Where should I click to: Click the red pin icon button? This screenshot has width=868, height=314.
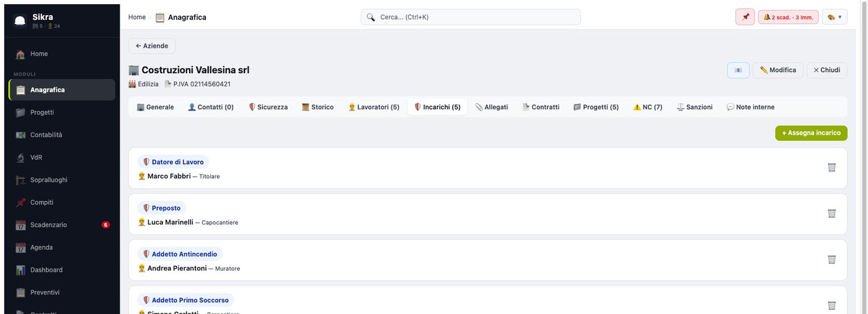click(x=745, y=17)
